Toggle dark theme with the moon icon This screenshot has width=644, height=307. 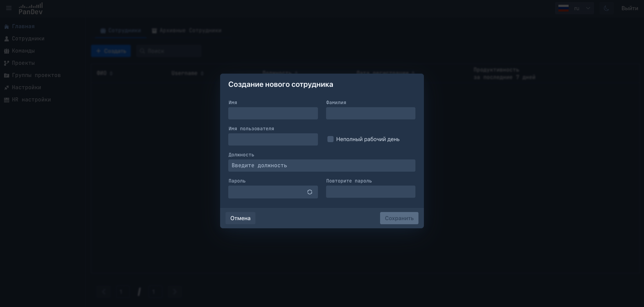pos(607,8)
